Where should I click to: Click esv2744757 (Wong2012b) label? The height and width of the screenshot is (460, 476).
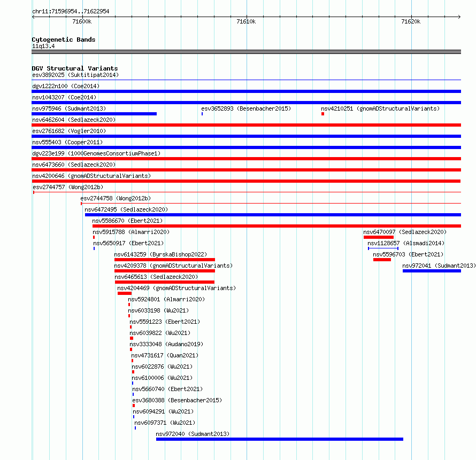pos(68,187)
